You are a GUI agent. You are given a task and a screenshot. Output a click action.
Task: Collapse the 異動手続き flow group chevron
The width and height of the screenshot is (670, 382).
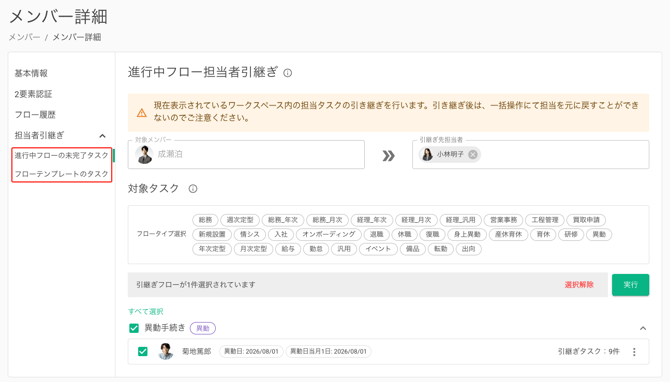pyautogui.click(x=643, y=328)
